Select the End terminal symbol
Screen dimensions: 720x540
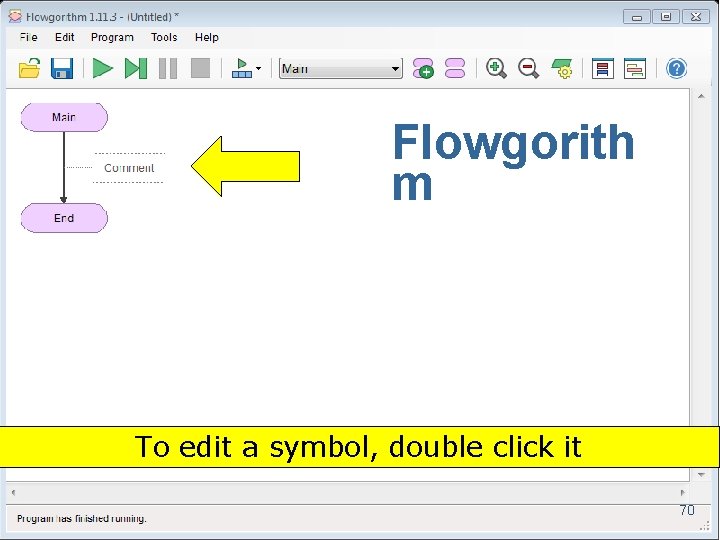64,218
